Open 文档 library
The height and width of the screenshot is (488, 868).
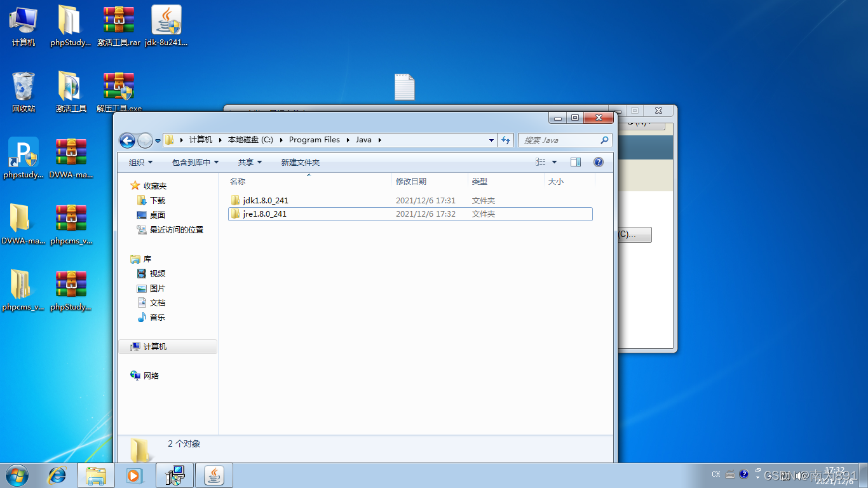(151, 302)
